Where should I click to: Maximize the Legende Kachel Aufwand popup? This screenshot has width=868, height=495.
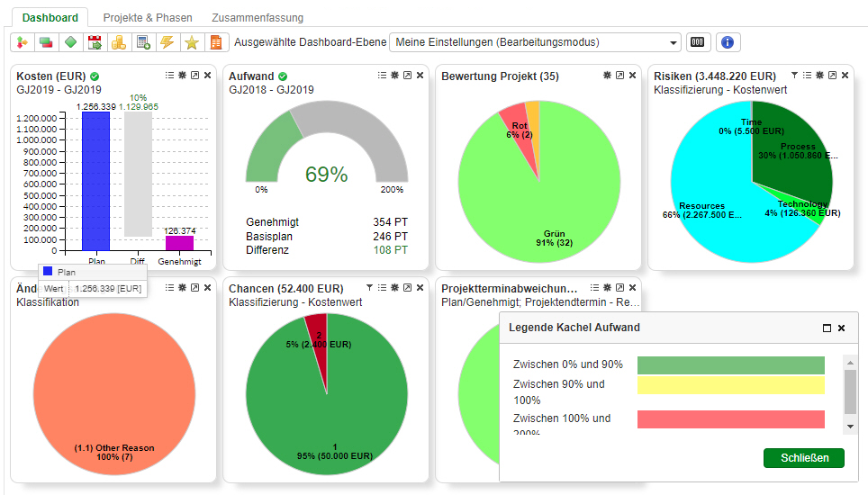pos(827,328)
